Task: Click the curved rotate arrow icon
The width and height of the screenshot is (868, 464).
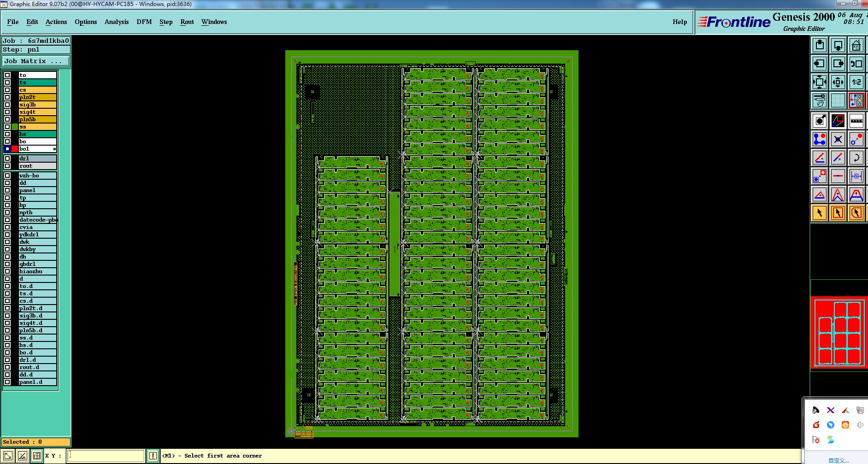Action: coord(856,158)
